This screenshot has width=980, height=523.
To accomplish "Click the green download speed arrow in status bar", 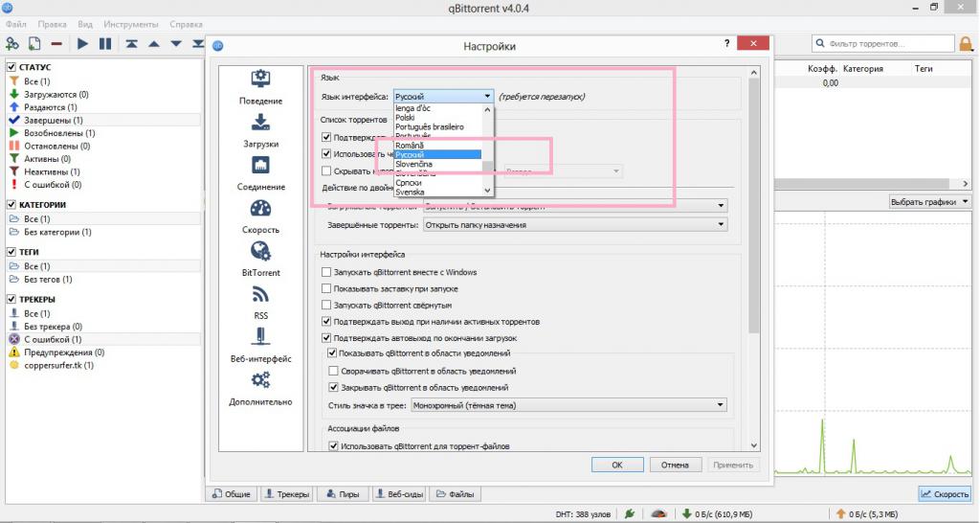I will coord(686,514).
